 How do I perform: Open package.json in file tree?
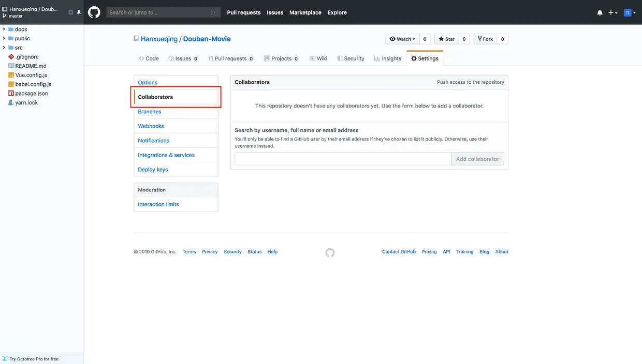point(32,94)
